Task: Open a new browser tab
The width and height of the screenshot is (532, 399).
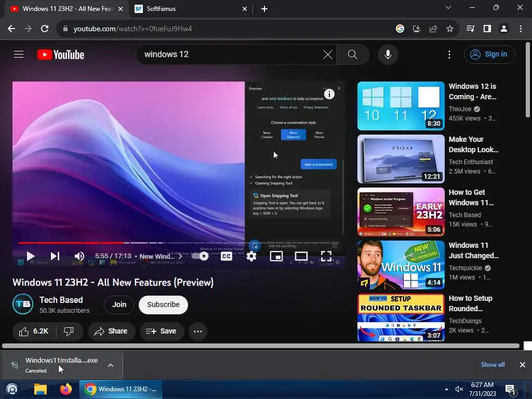Action: [x=264, y=9]
